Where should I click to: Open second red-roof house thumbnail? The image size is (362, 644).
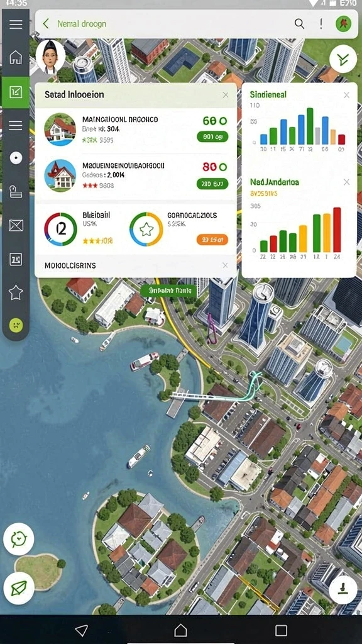pos(60,175)
